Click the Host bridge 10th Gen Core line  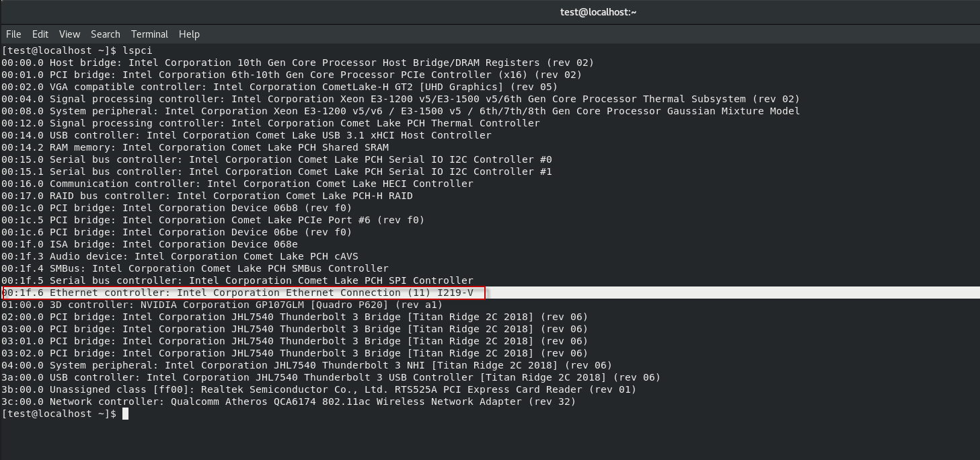point(297,63)
